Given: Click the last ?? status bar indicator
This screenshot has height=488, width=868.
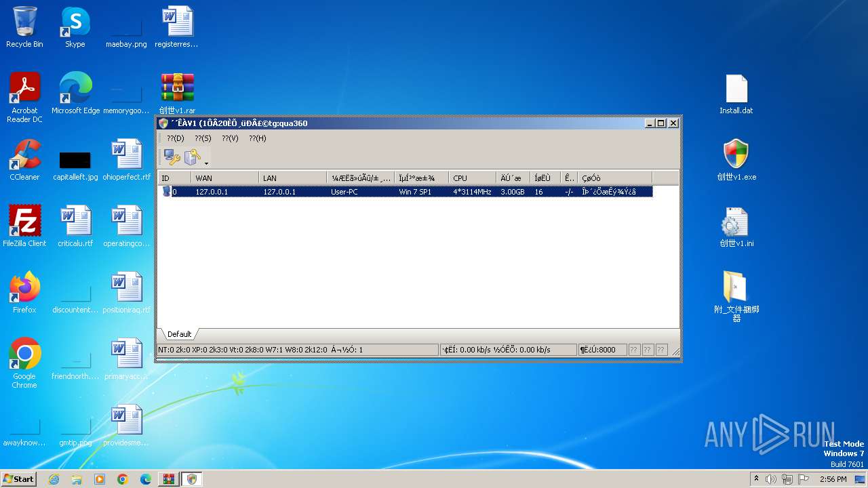Looking at the screenshot, I should click(x=661, y=350).
